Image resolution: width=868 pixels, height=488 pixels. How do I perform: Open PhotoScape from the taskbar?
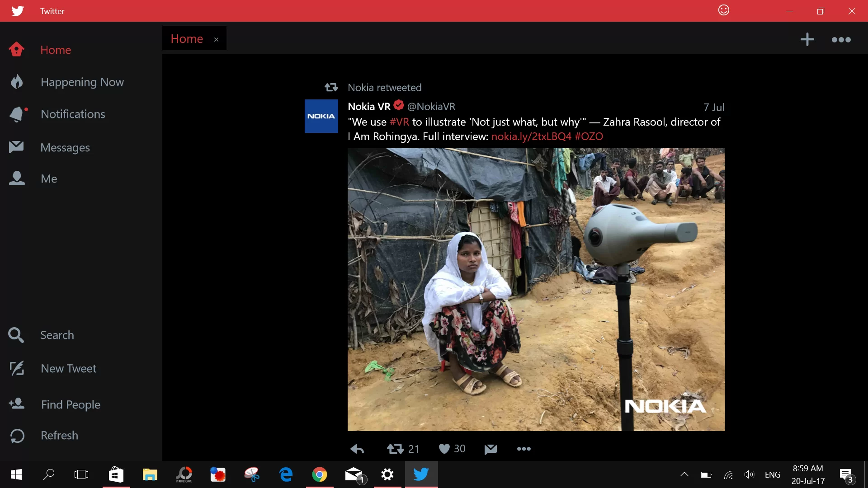pyautogui.click(x=184, y=474)
